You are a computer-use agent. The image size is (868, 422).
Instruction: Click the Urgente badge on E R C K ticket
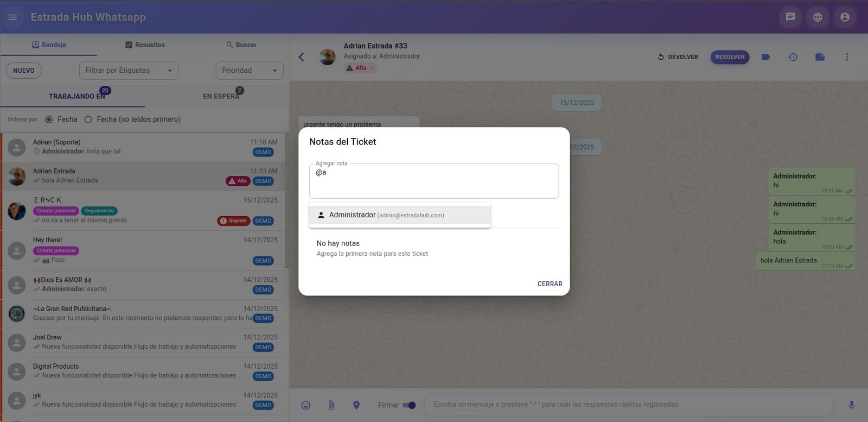click(x=234, y=221)
